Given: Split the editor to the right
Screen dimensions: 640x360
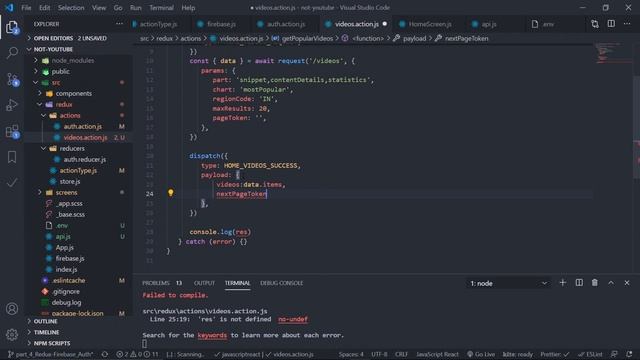Looking at the screenshot, I should pyautogui.click(x=611, y=24).
